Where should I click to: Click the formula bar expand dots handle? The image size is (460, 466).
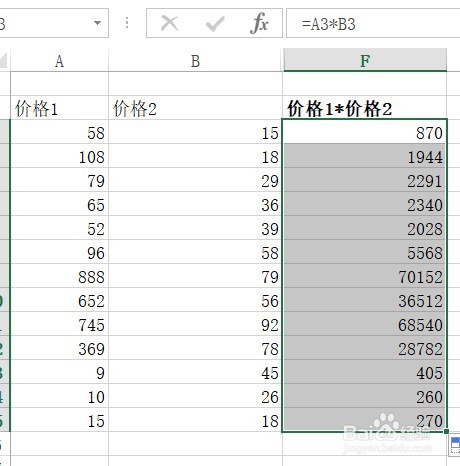pyautogui.click(x=127, y=23)
